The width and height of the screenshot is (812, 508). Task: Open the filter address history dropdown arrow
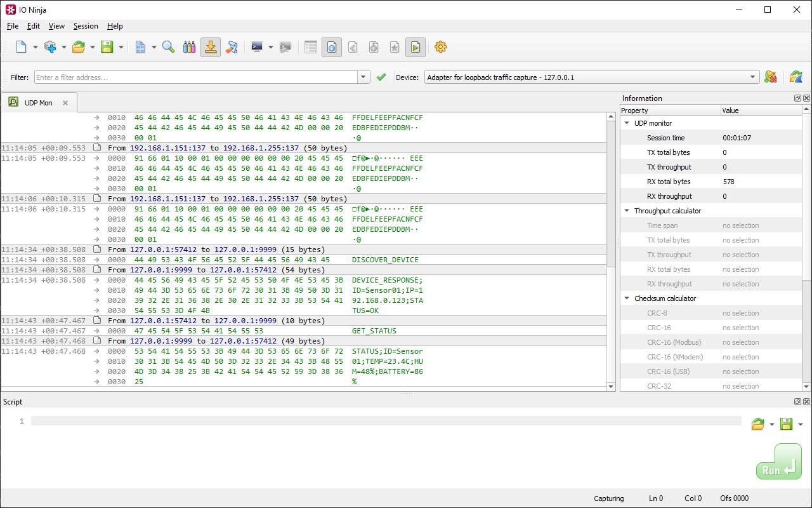coord(363,77)
